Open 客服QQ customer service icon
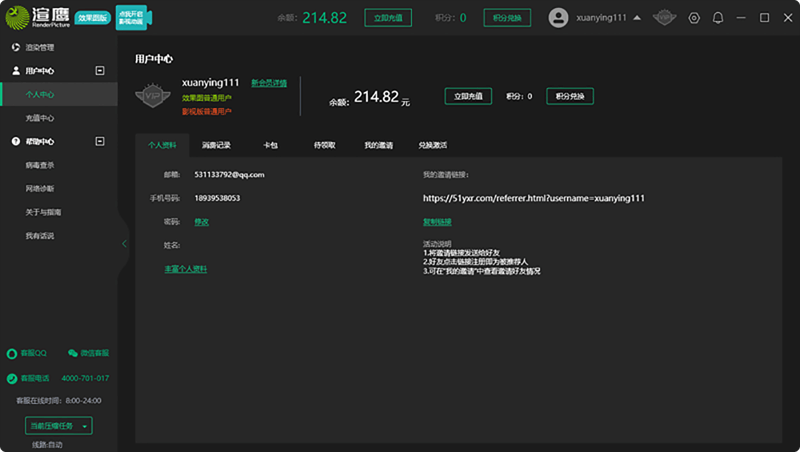This screenshot has width=800, height=452. (x=12, y=353)
